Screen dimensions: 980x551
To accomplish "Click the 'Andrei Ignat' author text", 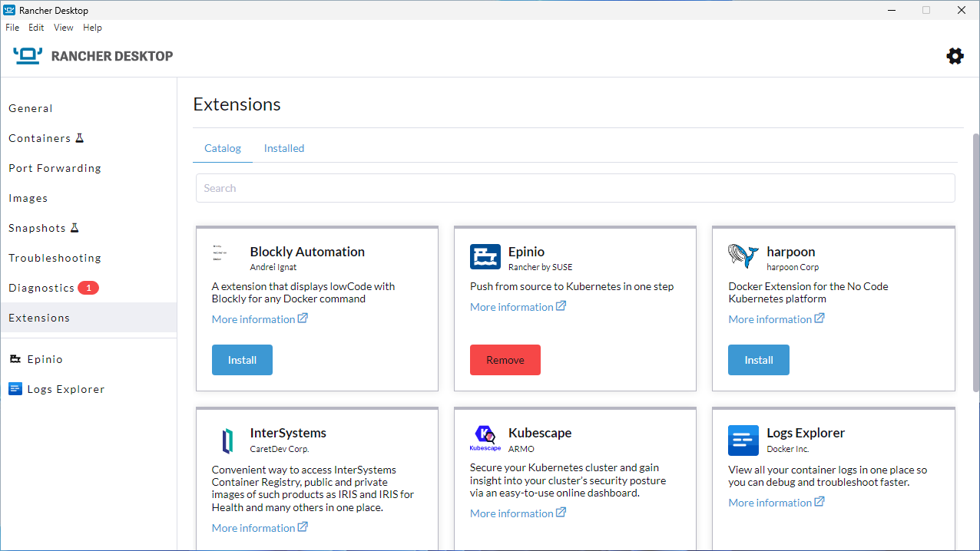I will click(x=273, y=267).
